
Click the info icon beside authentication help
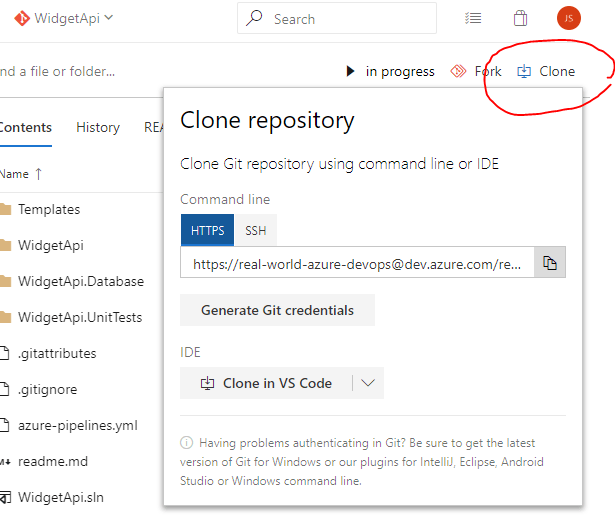(186, 443)
